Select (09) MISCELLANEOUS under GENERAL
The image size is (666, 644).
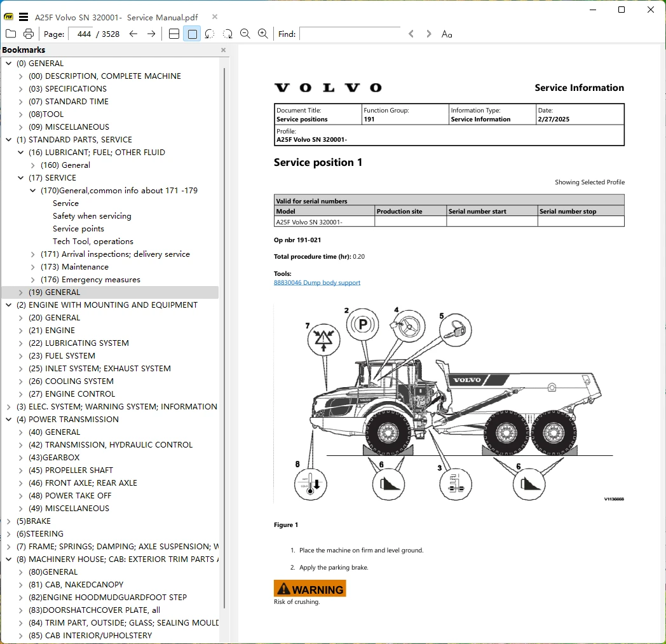point(69,127)
